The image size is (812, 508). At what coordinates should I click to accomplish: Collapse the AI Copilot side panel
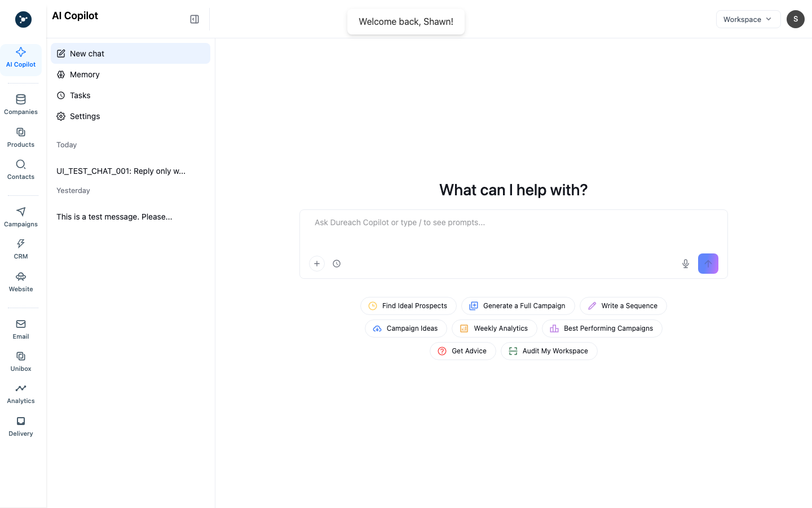pyautogui.click(x=195, y=19)
